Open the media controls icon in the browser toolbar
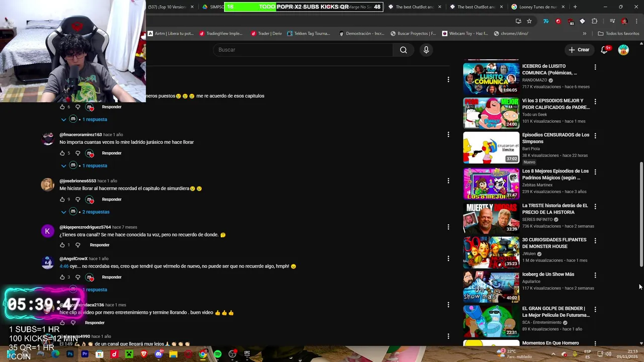This screenshot has height=362, width=644. (x=612, y=21)
